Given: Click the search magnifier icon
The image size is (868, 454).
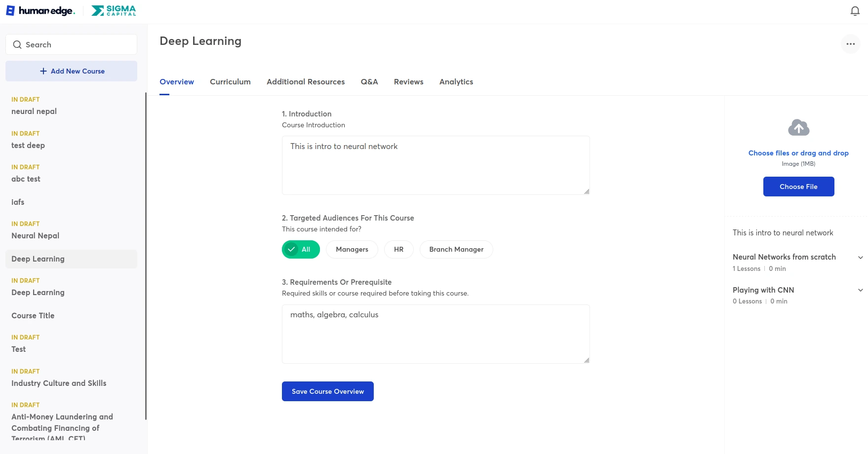Looking at the screenshot, I should pos(17,44).
